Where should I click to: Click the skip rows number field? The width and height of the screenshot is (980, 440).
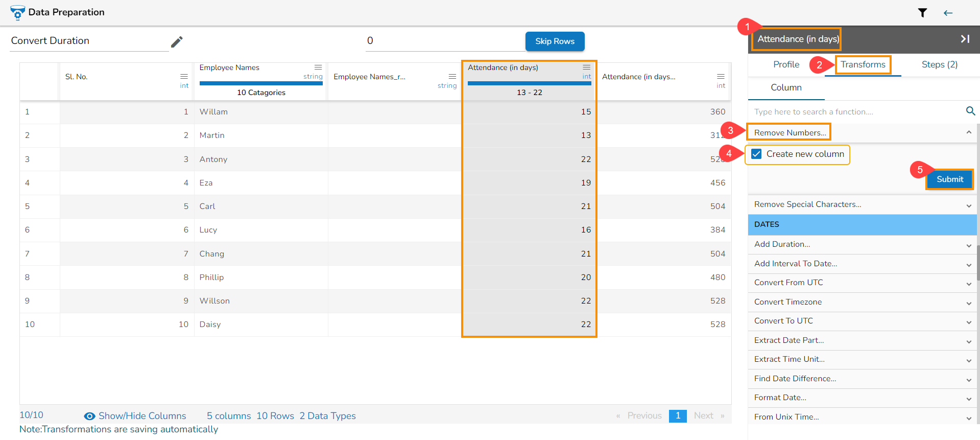(x=443, y=41)
